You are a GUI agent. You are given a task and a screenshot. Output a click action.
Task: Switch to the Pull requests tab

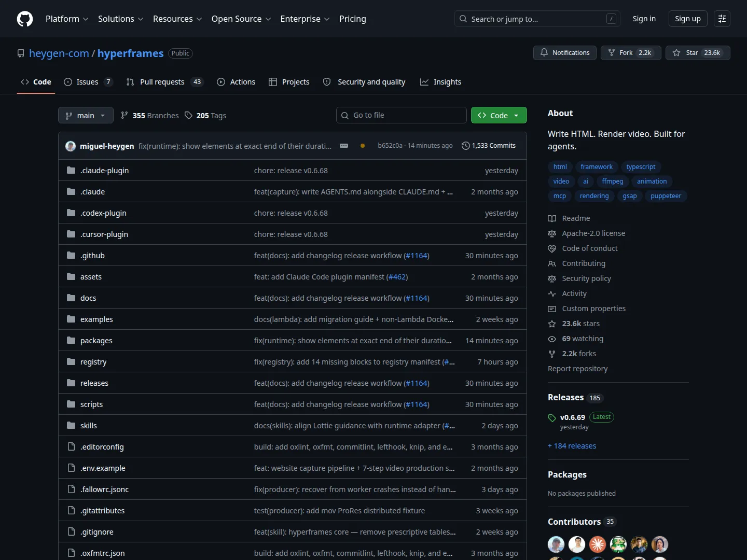click(x=164, y=82)
